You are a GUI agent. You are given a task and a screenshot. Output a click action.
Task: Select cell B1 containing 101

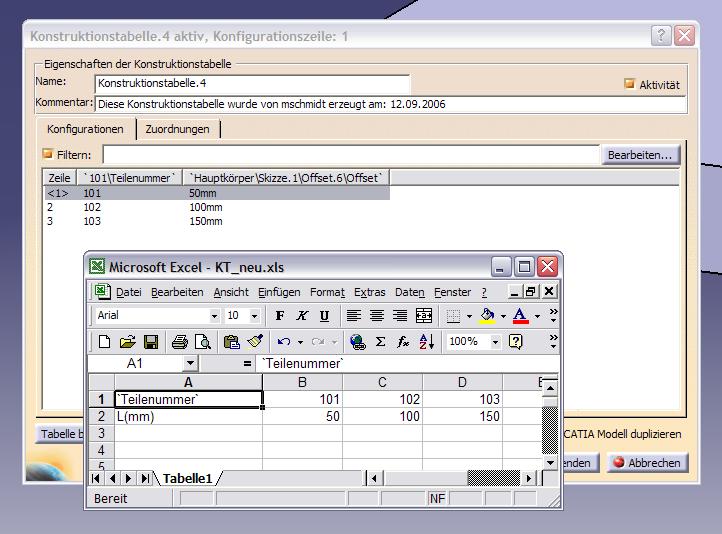point(302,399)
